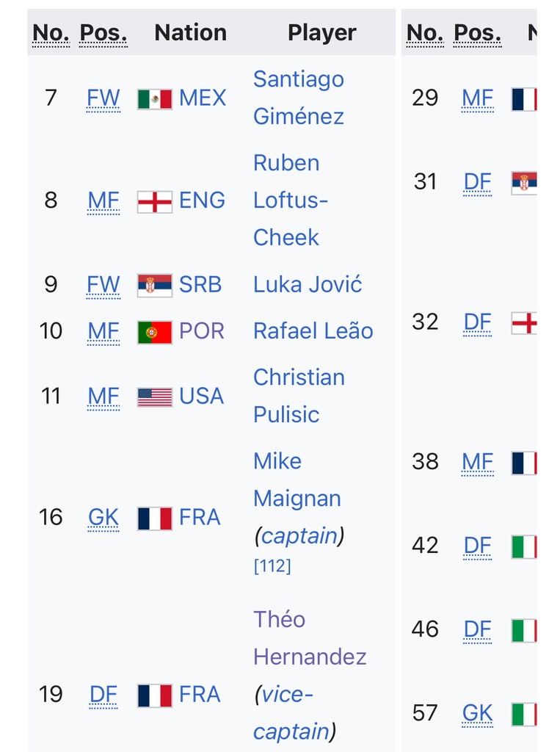Open Ruben Loftus-Cheek link

291,200
